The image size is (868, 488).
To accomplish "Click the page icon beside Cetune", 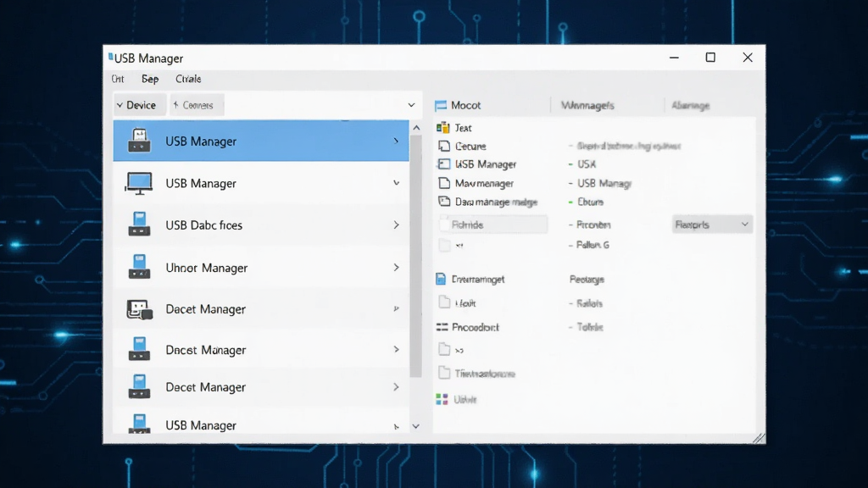I will click(x=444, y=146).
